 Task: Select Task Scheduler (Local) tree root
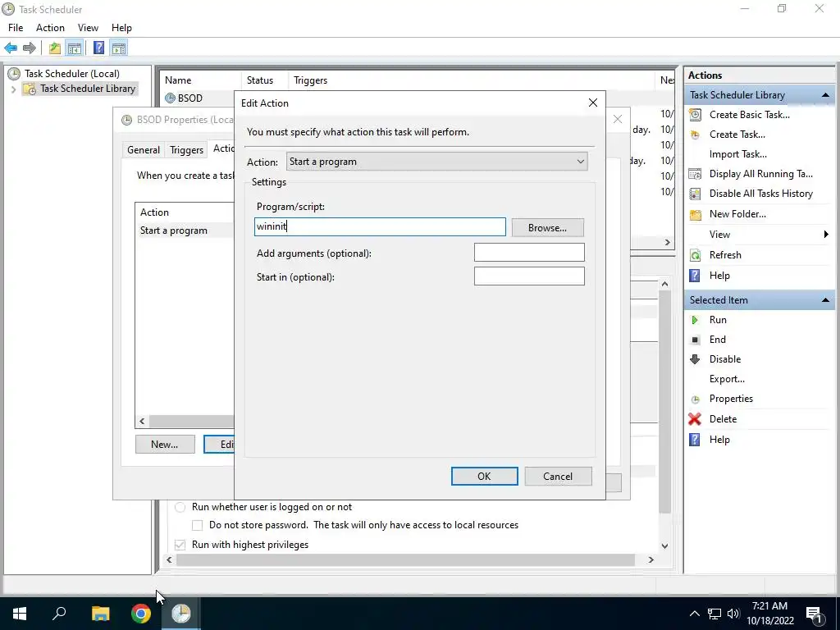point(71,74)
